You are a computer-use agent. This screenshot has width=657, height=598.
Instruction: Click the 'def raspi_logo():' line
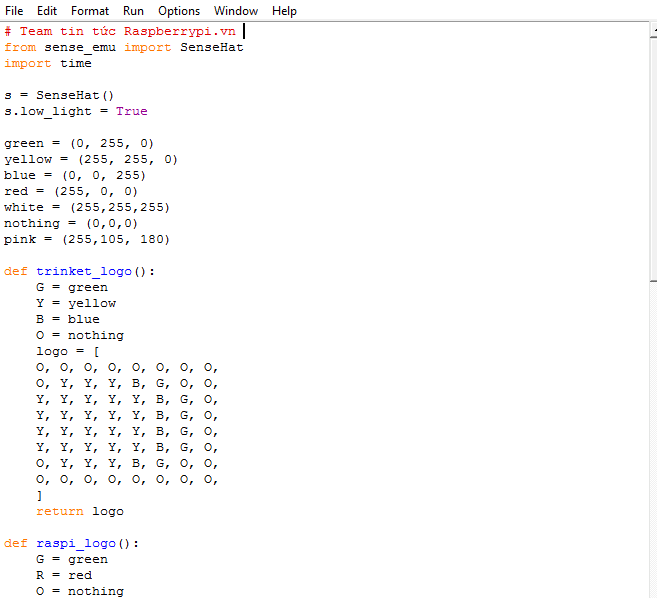click(x=72, y=543)
